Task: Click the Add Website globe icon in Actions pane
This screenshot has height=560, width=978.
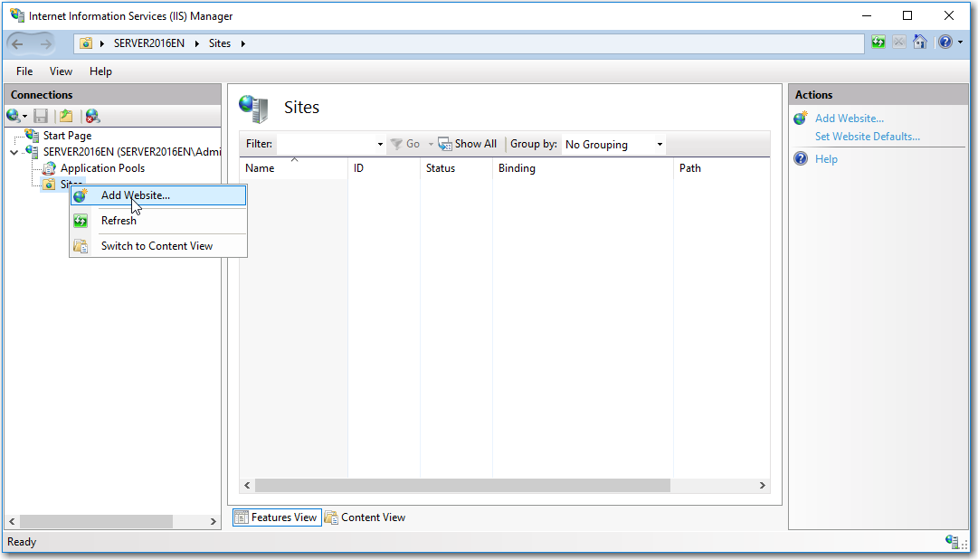Action: (x=801, y=118)
